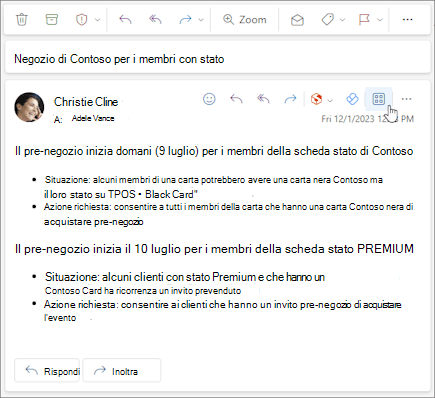Click the blue Viva add-in icon
Viewport: 435px width, 398px height.
click(x=352, y=99)
